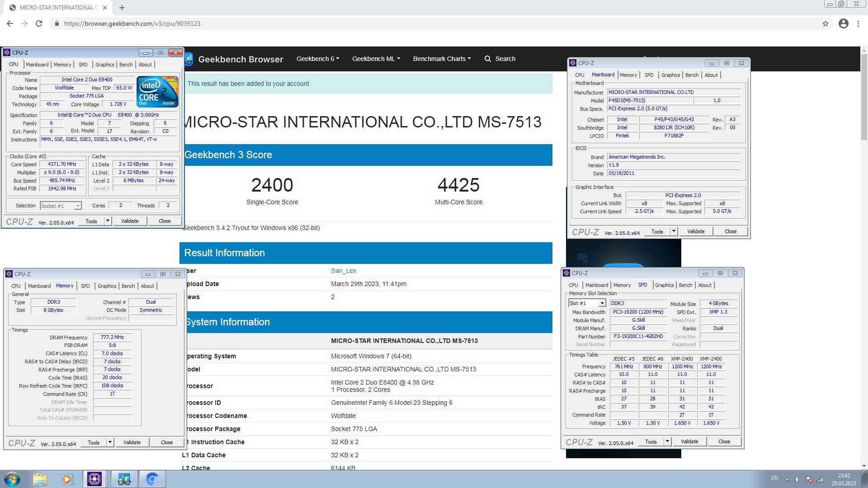Click the single-core score 2400
Image resolution: width=868 pixels, height=488 pixels.
coord(272,185)
